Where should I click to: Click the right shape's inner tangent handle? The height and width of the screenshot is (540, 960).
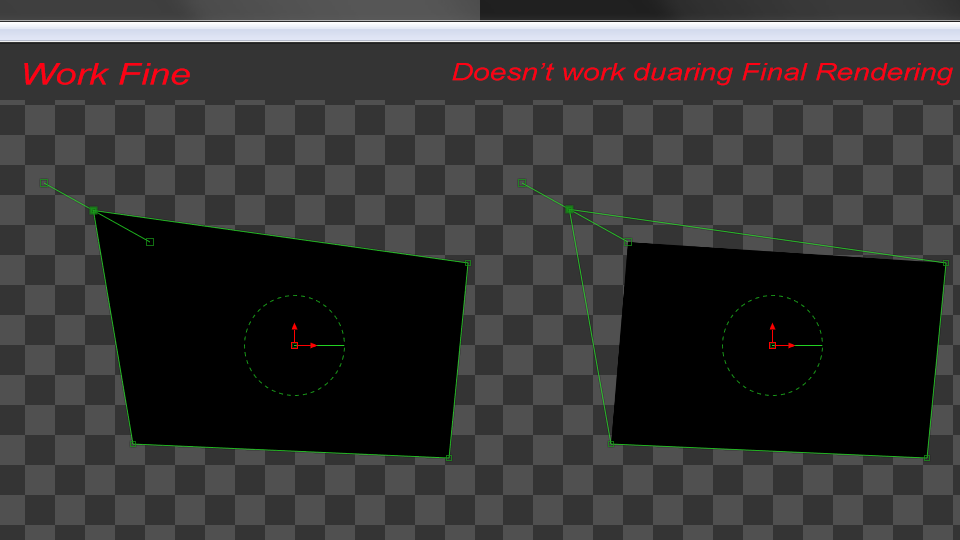pos(628,242)
